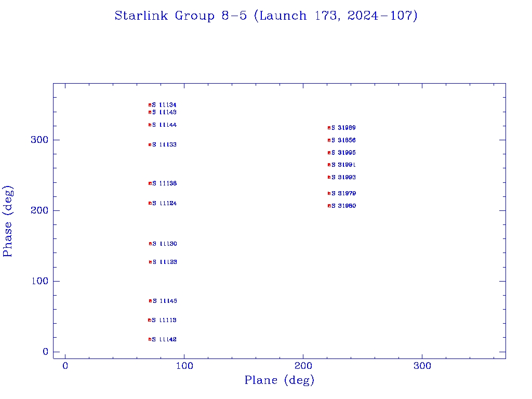Select the S 11145 label text
This screenshot has width=532, height=399.
[x=165, y=301]
